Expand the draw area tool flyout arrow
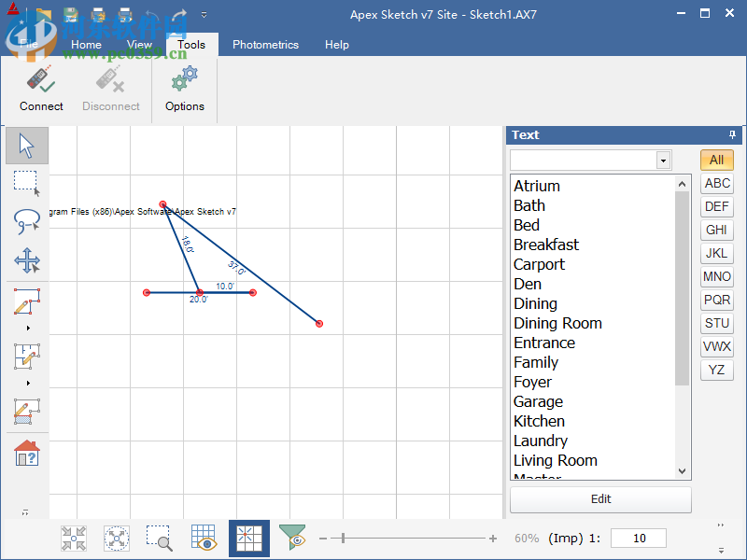Viewport: 747px width, 560px height. point(28,329)
